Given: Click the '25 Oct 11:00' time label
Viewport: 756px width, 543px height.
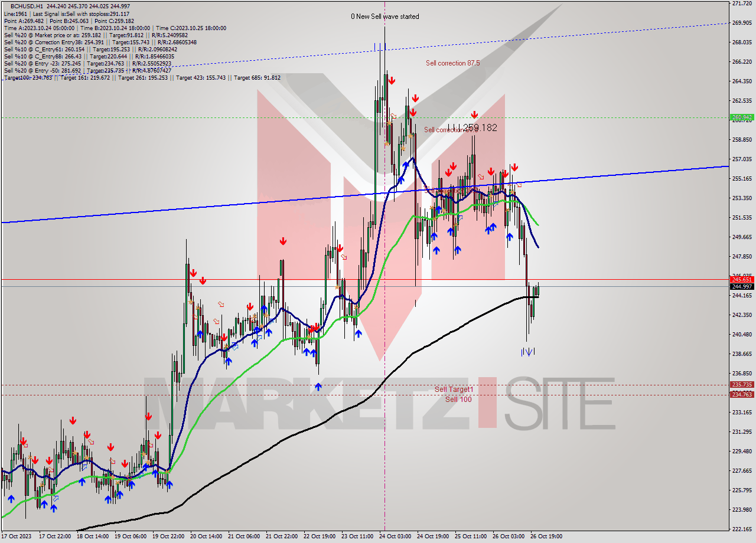Looking at the screenshot, I should click(470, 537).
